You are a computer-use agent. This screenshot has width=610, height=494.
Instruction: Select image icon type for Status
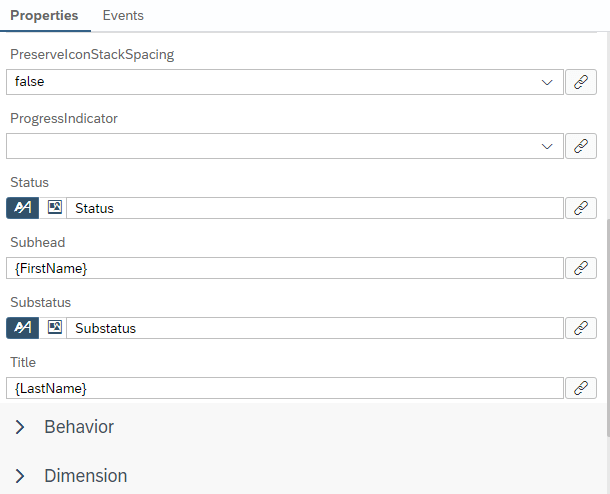(x=55, y=208)
